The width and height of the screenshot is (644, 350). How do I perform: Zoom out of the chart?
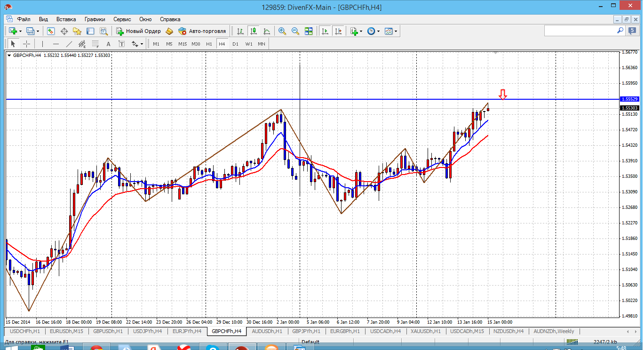point(295,31)
